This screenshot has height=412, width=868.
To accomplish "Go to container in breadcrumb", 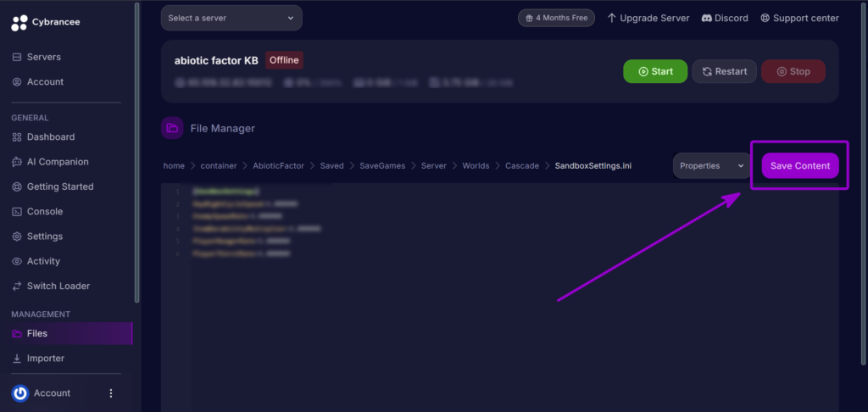I will click(219, 165).
